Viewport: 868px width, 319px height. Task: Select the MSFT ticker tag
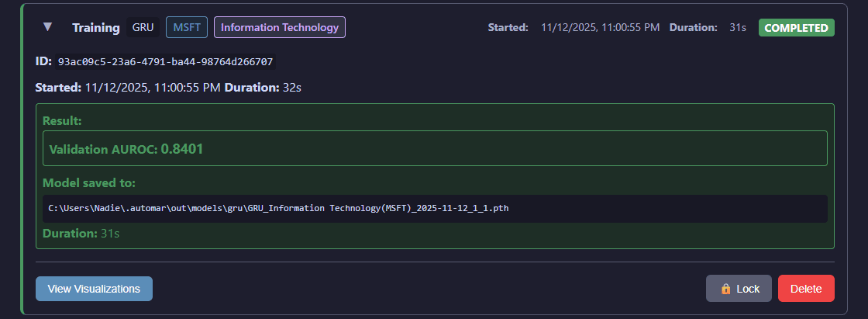[x=187, y=27]
